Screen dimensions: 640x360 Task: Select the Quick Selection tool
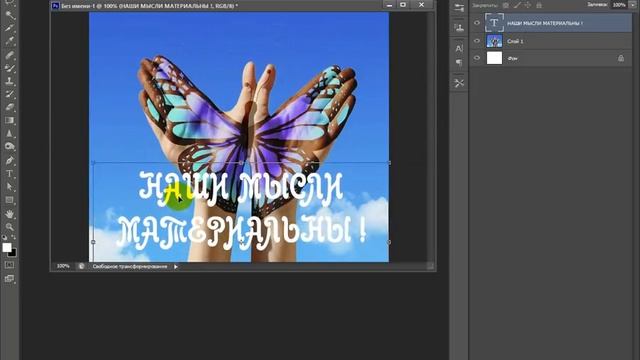coord(10,15)
